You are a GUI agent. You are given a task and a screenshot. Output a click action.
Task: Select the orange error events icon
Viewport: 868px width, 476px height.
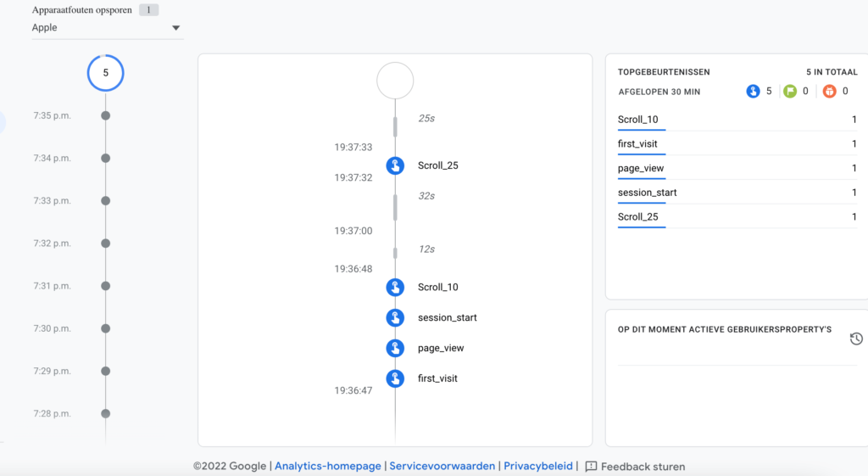click(829, 92)
